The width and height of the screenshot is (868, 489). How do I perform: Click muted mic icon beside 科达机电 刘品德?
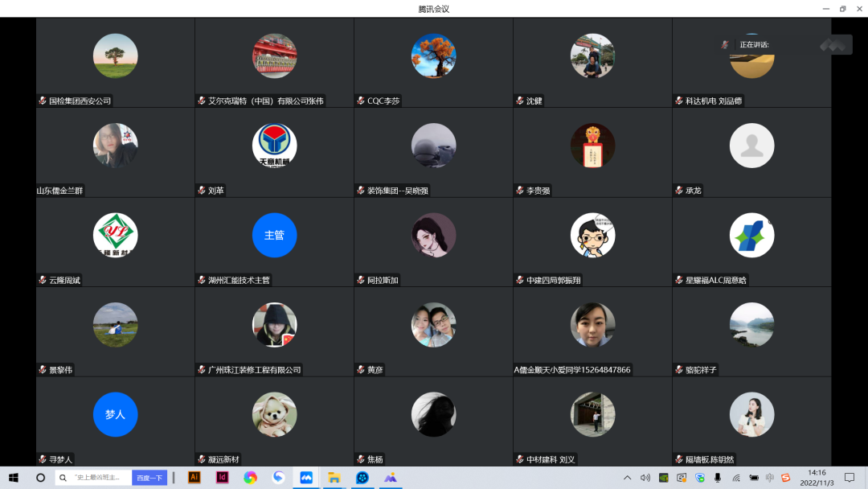point(678,101)
